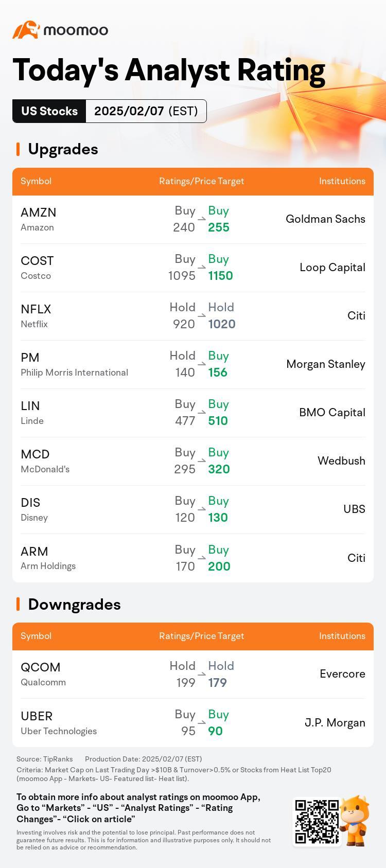The height and width of the screenshot is (868, 386).
Task: Click the orange marker beside Downgrades
Action: (18, 604)
